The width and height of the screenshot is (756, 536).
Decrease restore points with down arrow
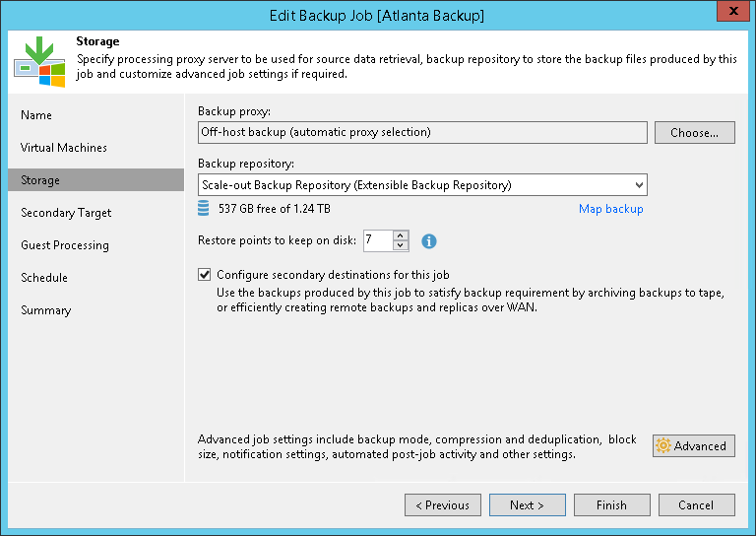[x=400, y=245]
